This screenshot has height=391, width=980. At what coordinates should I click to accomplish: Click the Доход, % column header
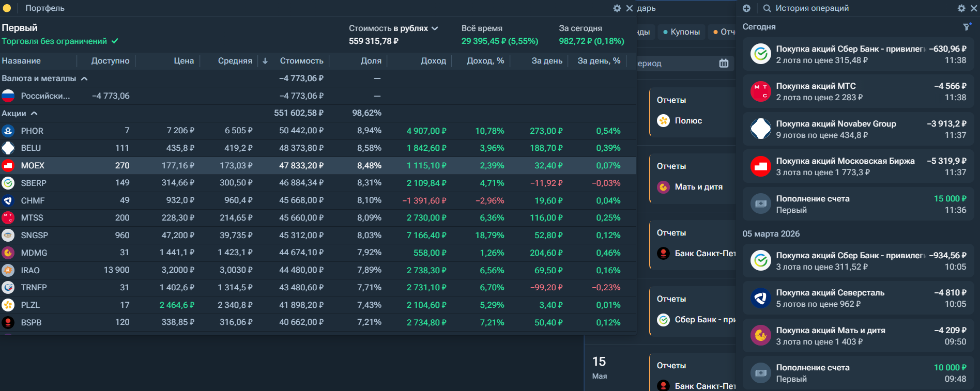485,61
